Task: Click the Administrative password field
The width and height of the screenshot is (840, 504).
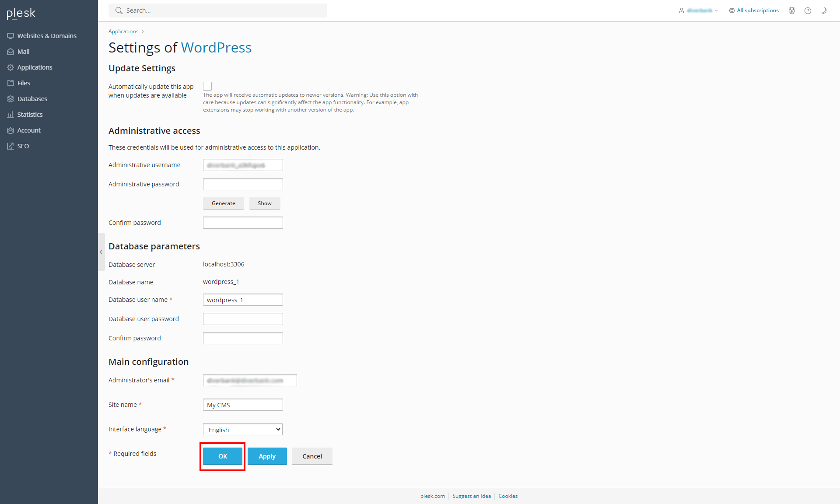Action: [243, 184]
